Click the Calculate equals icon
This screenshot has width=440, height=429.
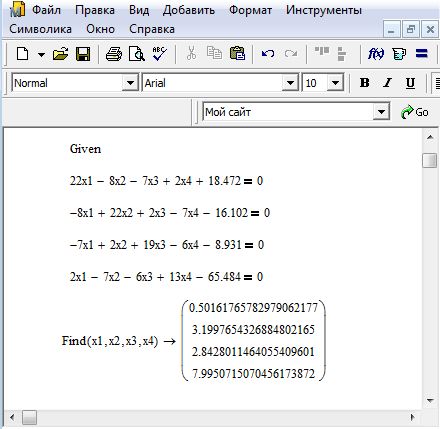[x=422, y=53]
